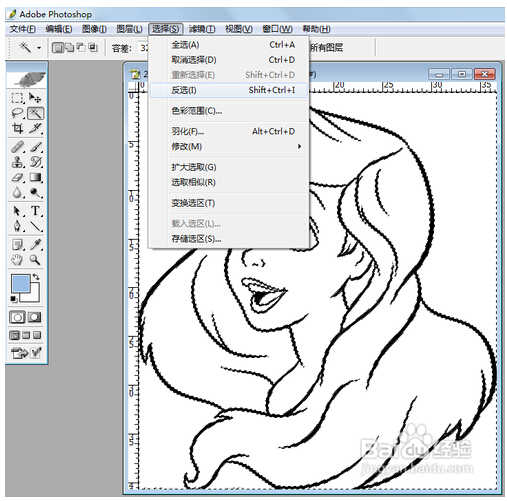Select the Notes tool
This screenshot has height=501, width=507.
(17, 245)
